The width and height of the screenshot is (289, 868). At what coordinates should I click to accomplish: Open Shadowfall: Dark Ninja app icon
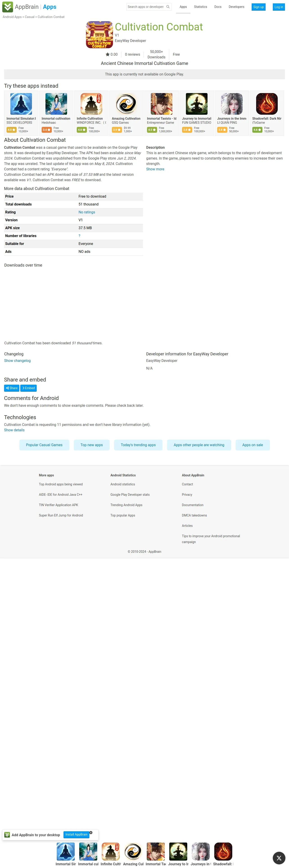pos(267,104)
